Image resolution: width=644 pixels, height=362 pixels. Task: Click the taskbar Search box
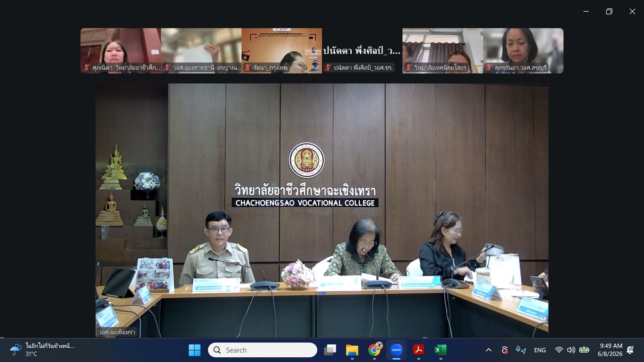tap(263, 350)
